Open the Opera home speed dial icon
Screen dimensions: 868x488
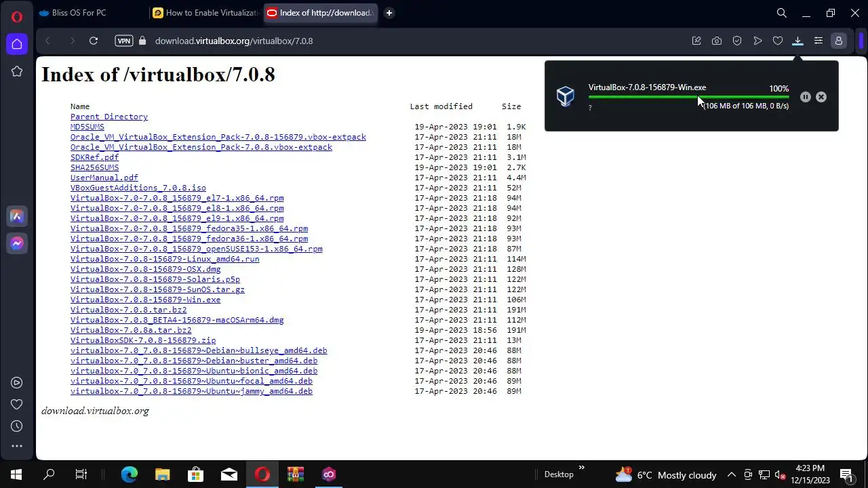coord(17,44)
